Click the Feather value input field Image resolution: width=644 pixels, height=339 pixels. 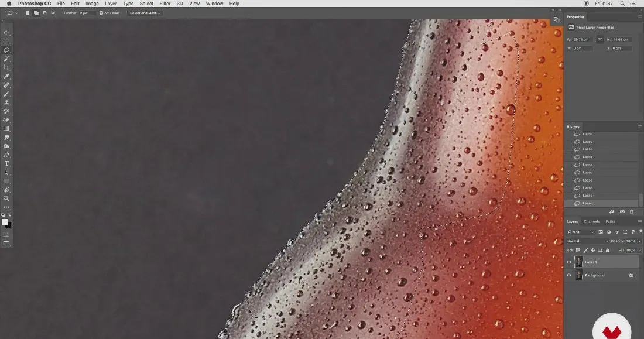(x=87, y=13)
